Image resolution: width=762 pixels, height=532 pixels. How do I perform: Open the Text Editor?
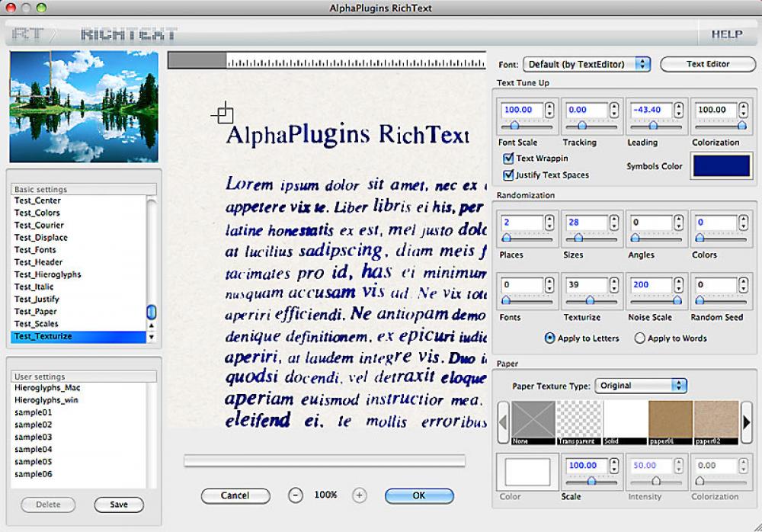(x=708, y=64)
